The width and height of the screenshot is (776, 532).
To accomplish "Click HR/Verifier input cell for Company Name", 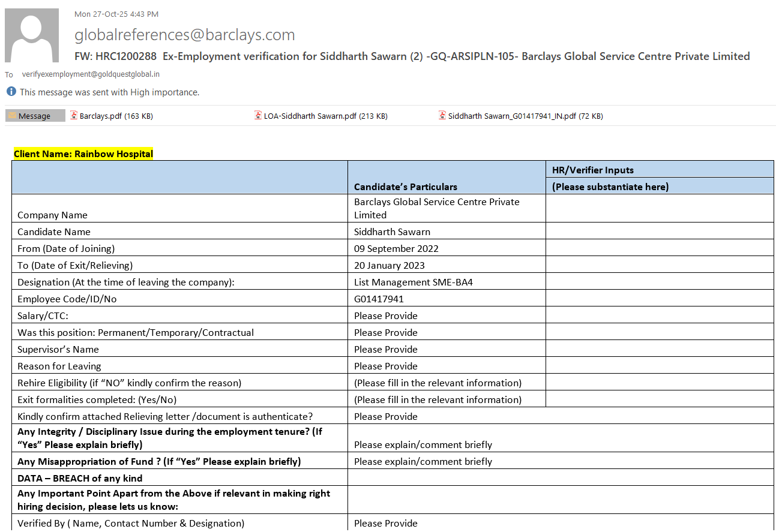I will [659, 208].
